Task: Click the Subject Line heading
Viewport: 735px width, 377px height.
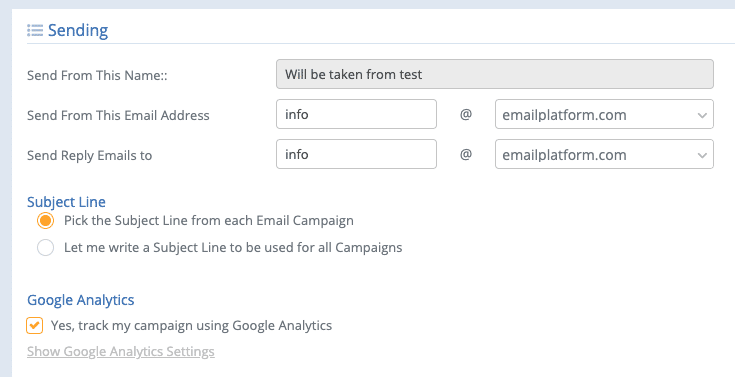Action: (66, 202)
